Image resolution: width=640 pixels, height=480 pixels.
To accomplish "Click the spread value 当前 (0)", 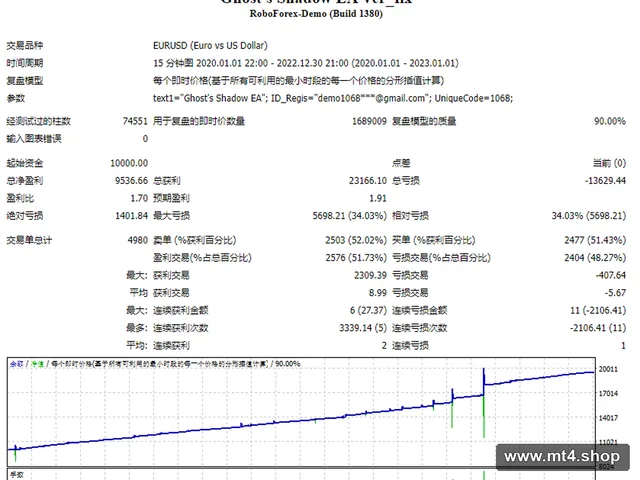I will [x=609, y=163].
